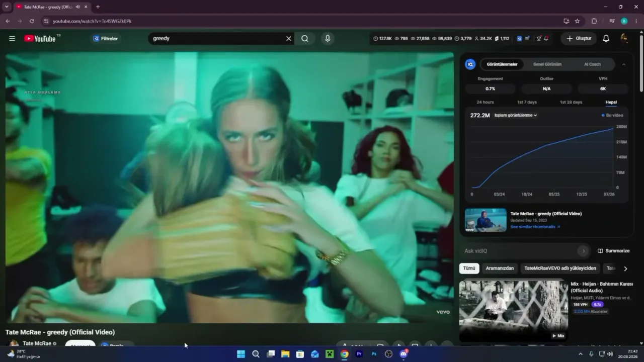Click the Outlier N/A value

point(546,88)
